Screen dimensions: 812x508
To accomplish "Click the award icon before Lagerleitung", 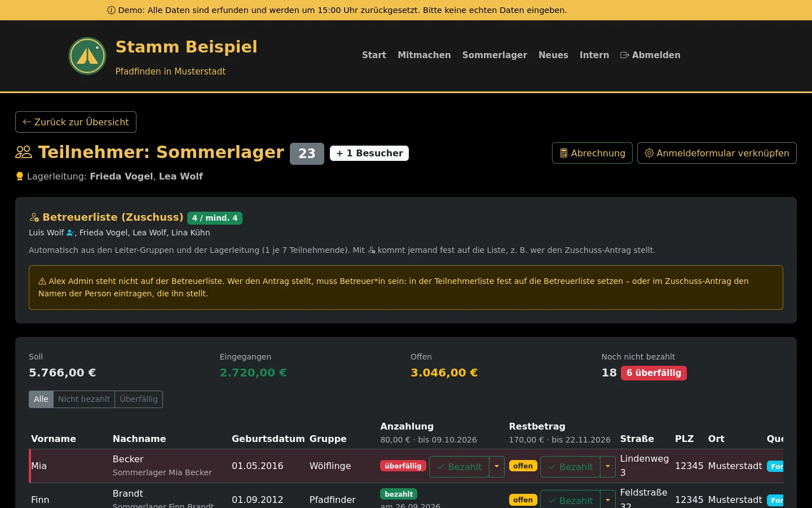I will point(20,176).
